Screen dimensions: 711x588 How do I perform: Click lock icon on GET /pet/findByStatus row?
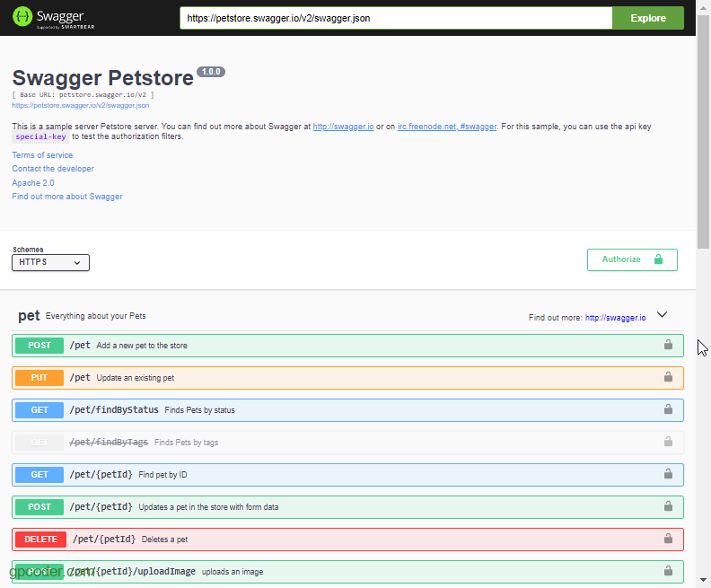(x=668, y=410)
